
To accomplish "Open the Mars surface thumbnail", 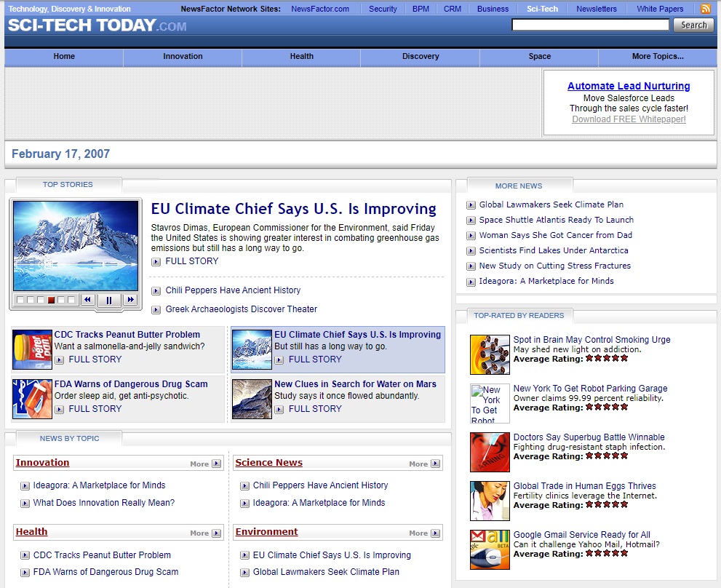I will tap(252, 399).
